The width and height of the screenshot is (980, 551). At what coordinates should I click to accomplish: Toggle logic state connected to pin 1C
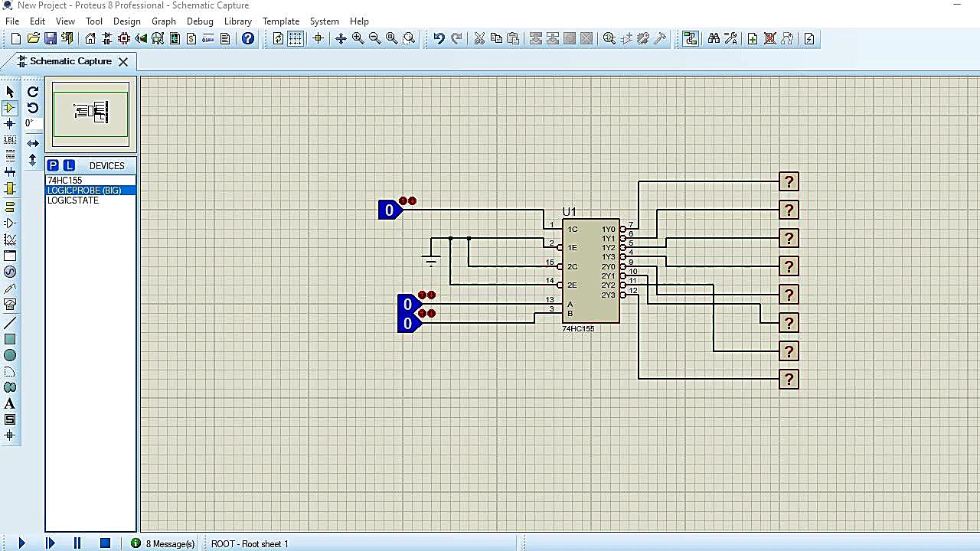click(x=389, y=210)
